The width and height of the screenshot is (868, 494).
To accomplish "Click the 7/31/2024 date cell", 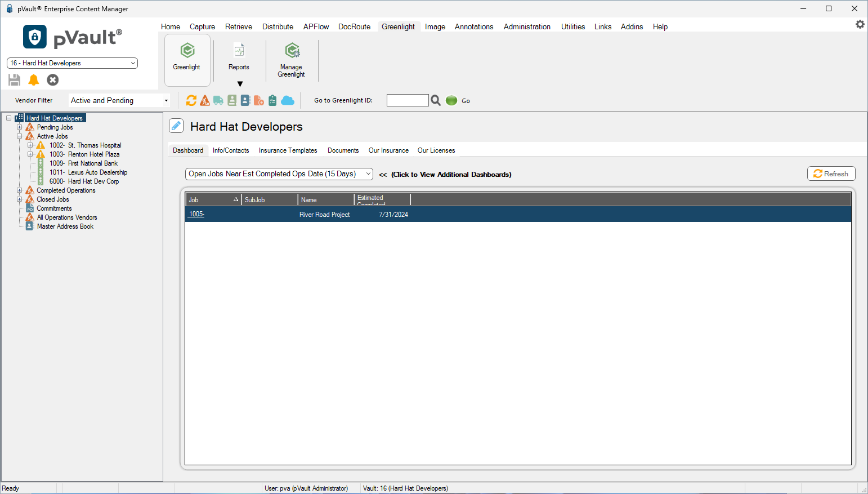I will click(393, 215).
